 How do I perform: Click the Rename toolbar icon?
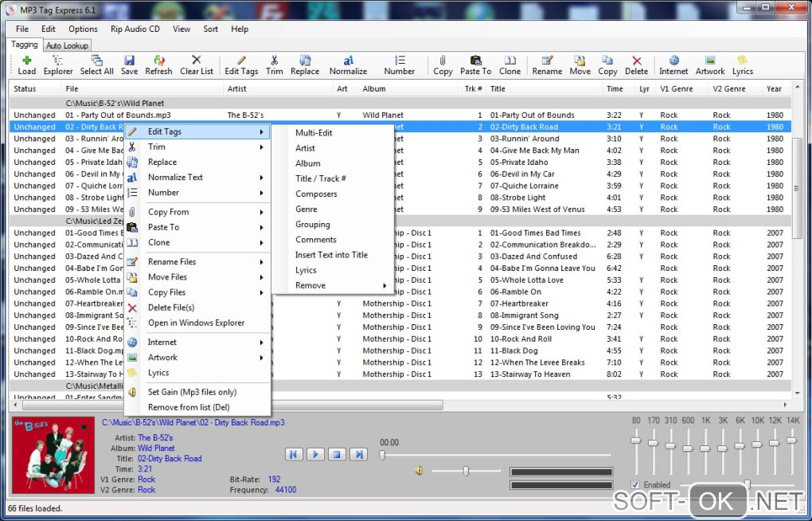coord(547,65)
